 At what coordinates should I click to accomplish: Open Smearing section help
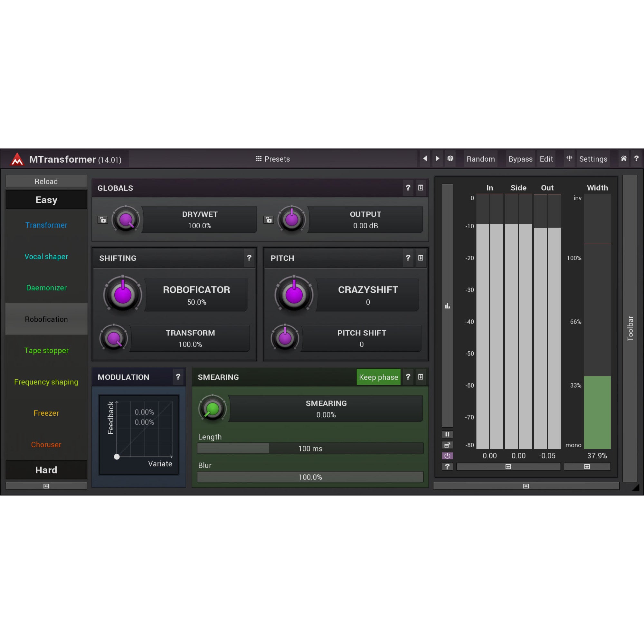(x=408, y=377)
